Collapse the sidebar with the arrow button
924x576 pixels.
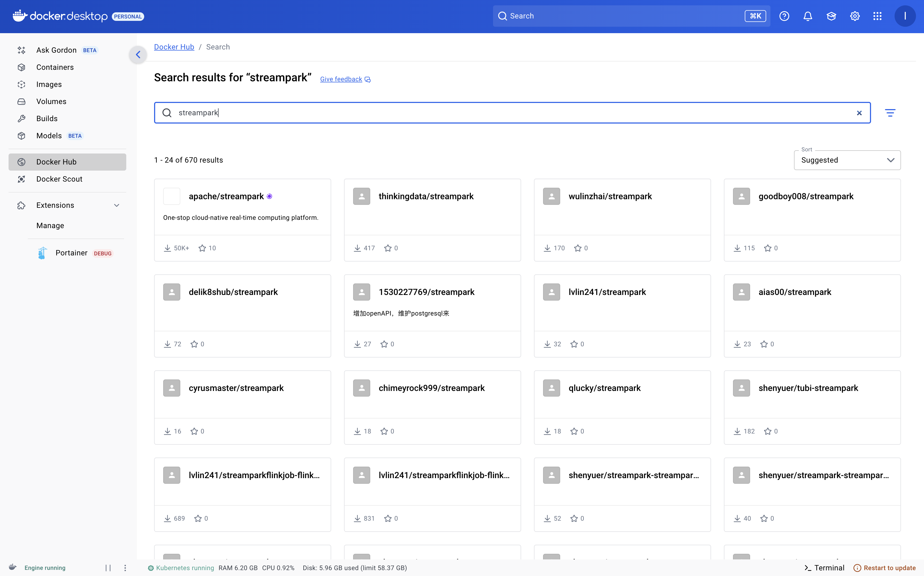coord(138,55)
